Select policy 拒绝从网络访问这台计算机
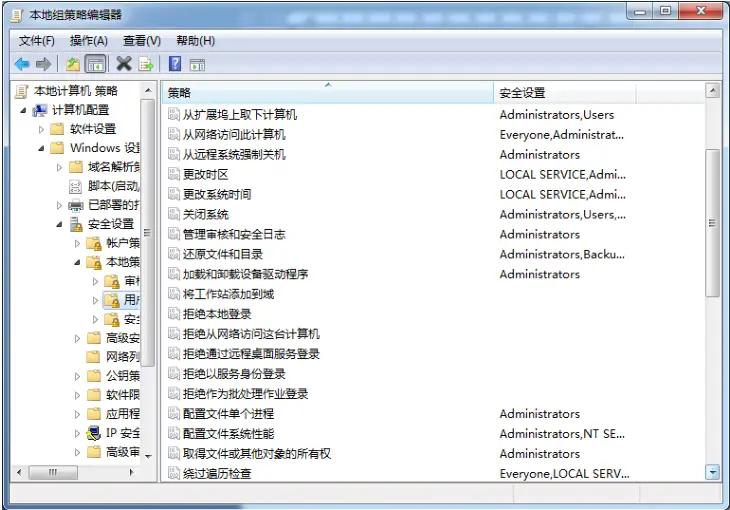Image resolution: width=730 pixels, height=510 pixels. (251, 334)
